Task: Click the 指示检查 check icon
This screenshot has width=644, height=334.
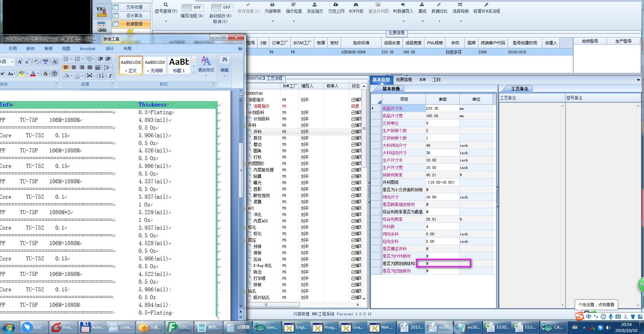Action: point(293,5)
